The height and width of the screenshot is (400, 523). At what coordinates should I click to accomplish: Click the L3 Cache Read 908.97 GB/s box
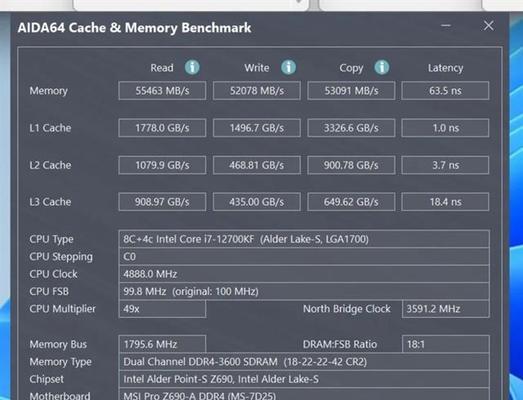[162, 202]
